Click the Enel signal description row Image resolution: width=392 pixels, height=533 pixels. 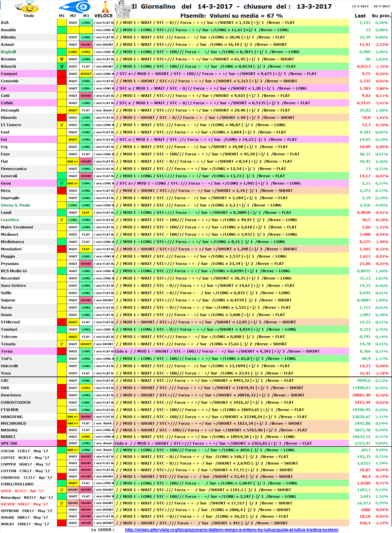232,132
